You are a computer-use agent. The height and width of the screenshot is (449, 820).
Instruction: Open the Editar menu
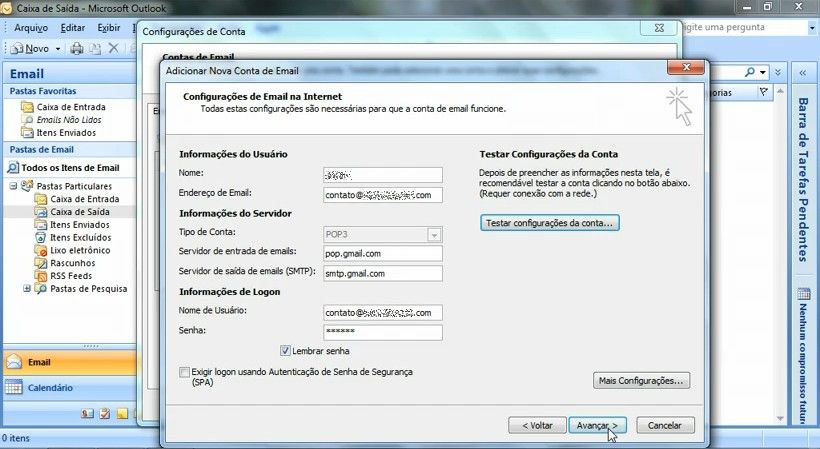[x=73, y=27]
